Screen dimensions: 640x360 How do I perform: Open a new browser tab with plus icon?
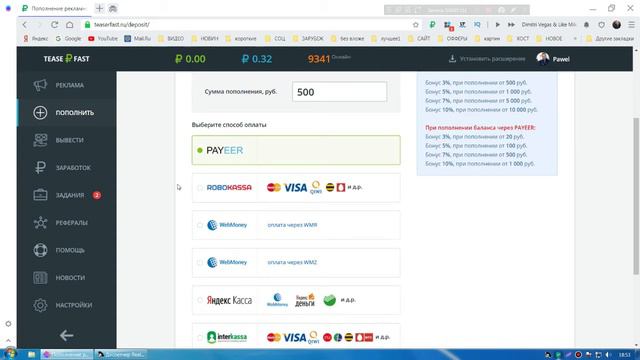coord(99,8)
